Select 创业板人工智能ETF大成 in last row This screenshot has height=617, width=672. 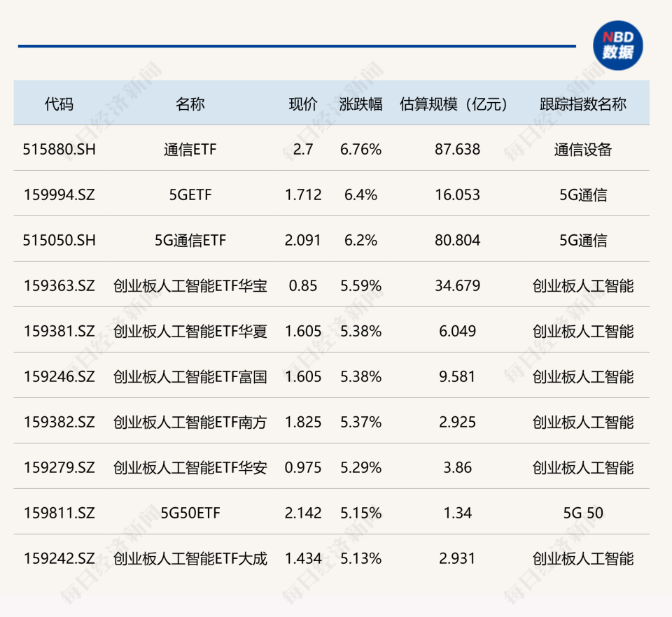(x=189, y=558)
